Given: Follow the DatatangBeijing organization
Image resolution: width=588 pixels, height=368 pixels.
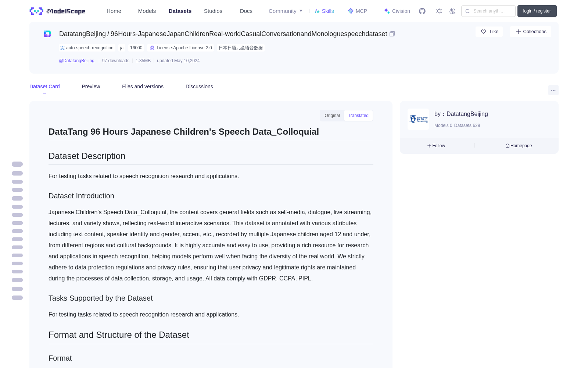Looking at the screenshot, I should coord(436,146).
